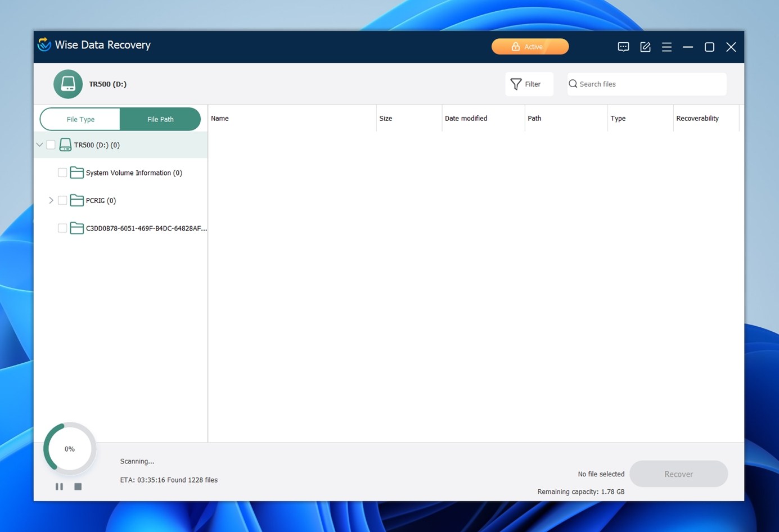
Task: Click the lock icon on Active button
Action: tap(515, 47)
